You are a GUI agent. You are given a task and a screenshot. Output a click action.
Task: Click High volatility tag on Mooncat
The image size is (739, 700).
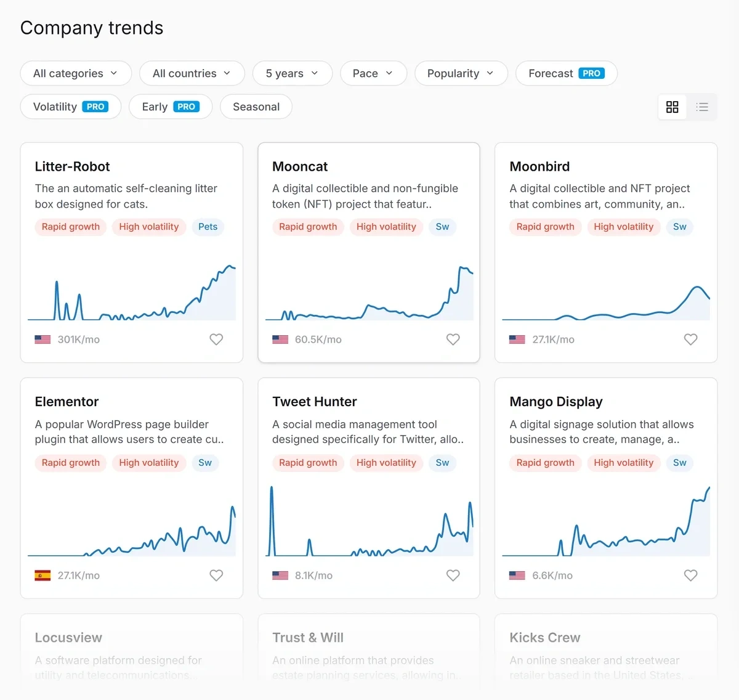pos(386,227)
